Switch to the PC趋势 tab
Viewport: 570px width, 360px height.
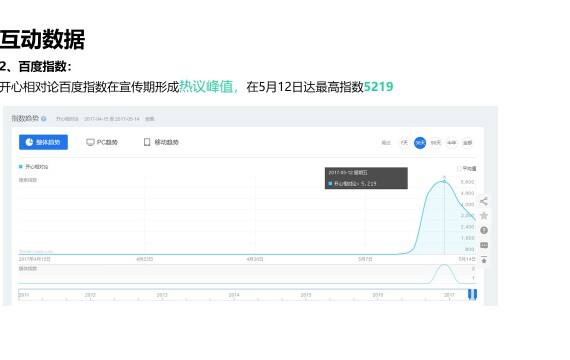102,142
